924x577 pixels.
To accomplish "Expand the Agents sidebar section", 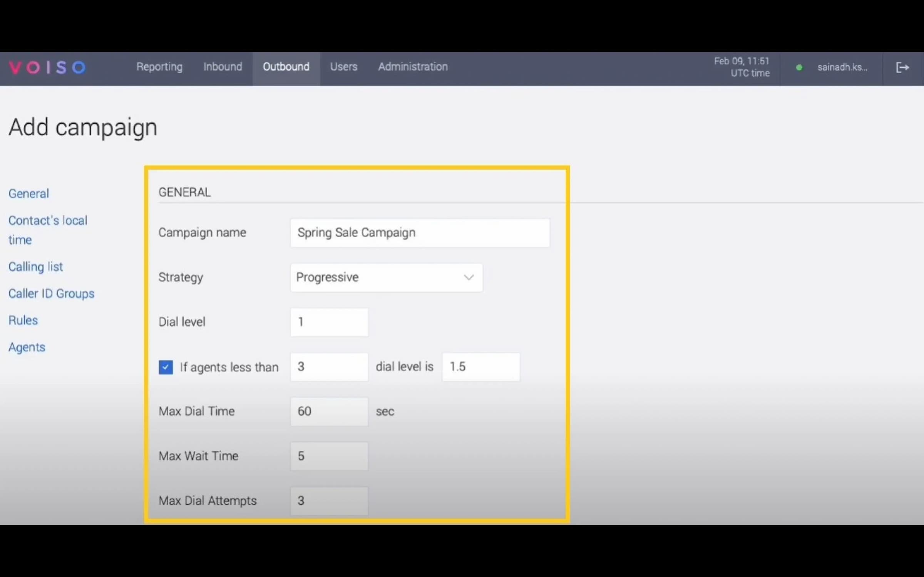I will tap(27, 346).
